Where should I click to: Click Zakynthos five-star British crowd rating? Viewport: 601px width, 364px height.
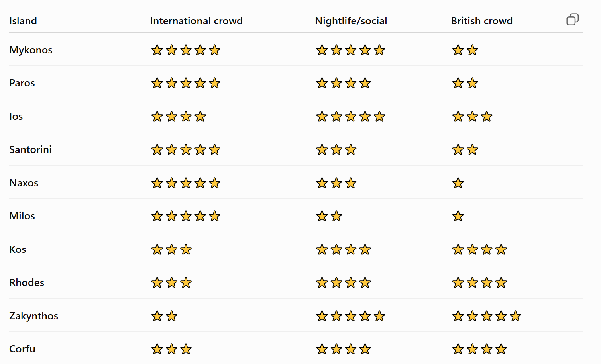click(x=487, y=316)
